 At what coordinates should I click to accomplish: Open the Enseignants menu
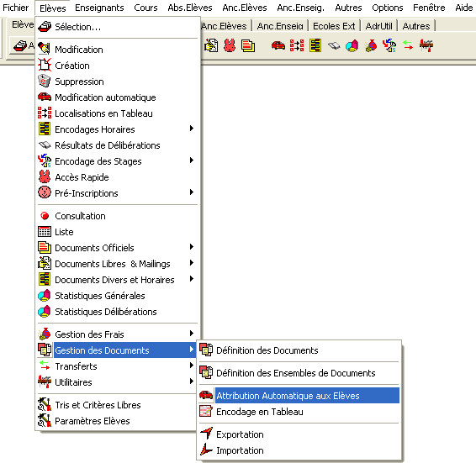99,8
